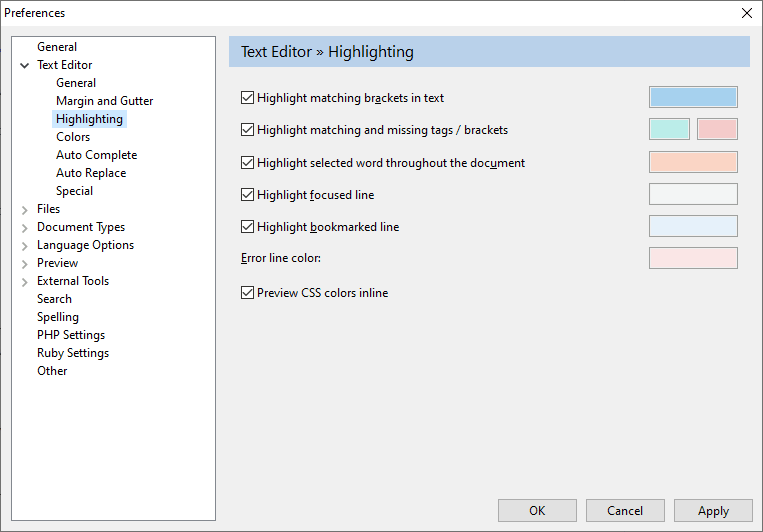Screen dimensions: 763x532
Task: Click Apply to save highlighting settings
Action: tap(713, 511)
